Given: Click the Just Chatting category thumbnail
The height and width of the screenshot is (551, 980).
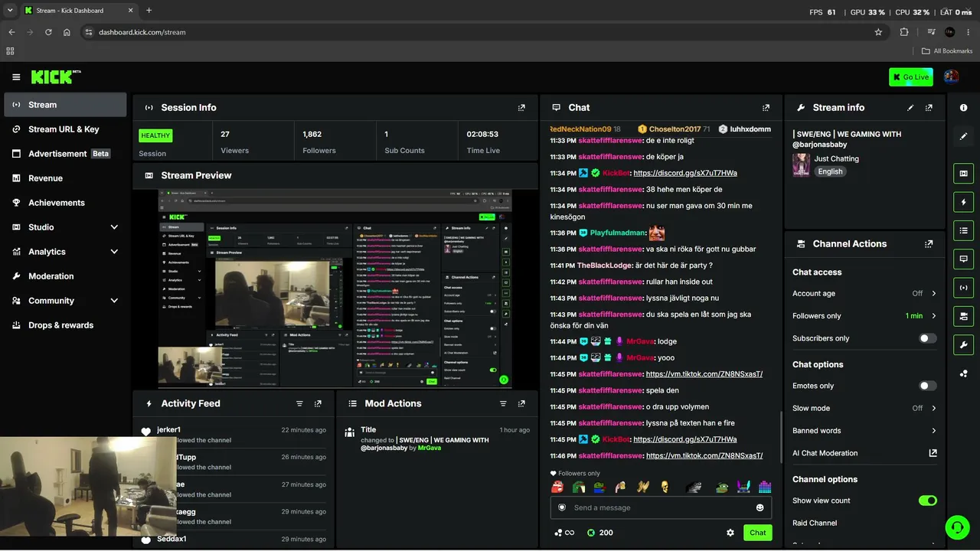Looking at the screenshot, I should pyautogui.click(x=801, y=165).
